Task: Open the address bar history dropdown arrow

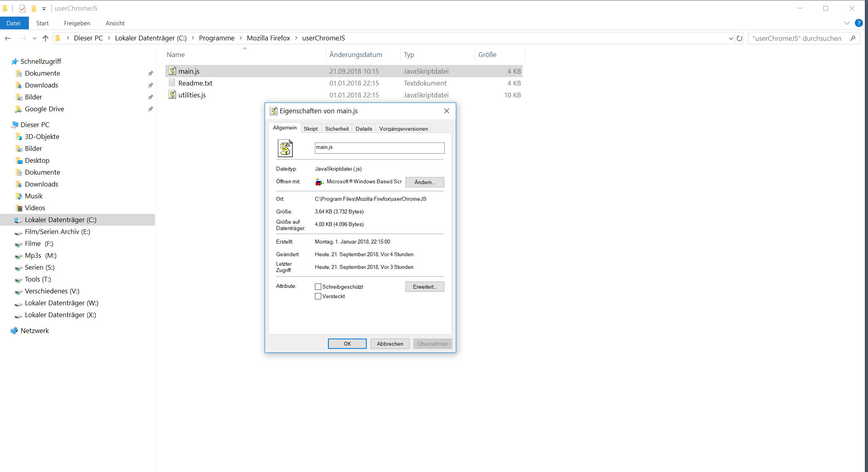Action: (x=731, y=38)
